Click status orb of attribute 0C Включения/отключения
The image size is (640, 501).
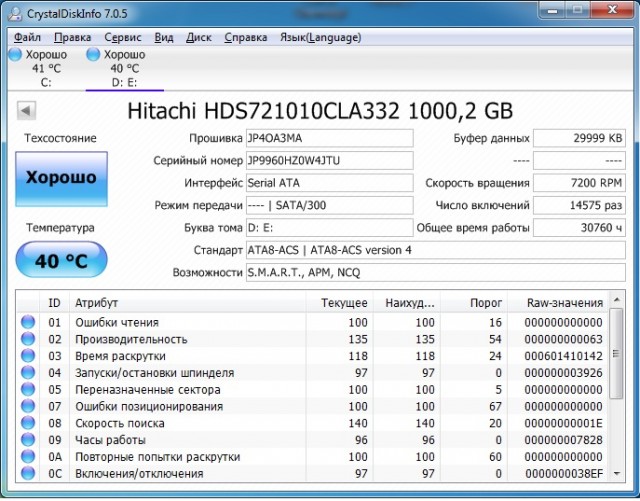point(28,473)
